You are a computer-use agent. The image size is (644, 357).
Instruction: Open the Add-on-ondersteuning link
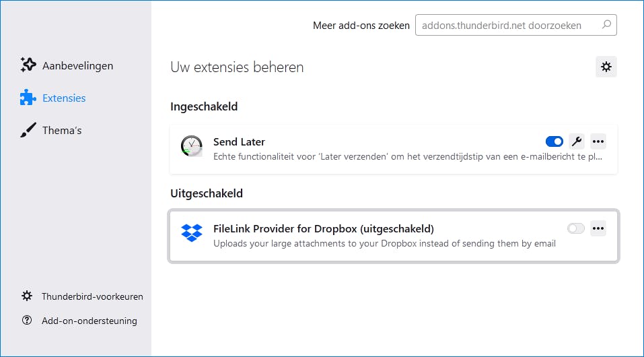[x=89, y=321]
